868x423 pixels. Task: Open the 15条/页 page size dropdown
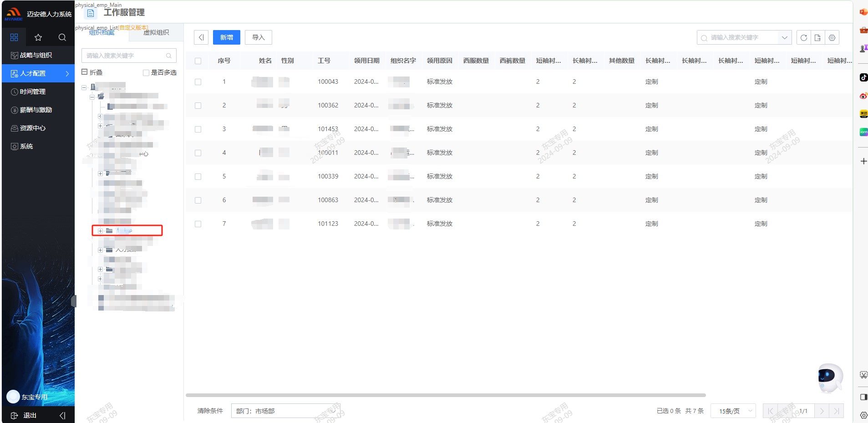pyautogui.click(x=733, y=411)
